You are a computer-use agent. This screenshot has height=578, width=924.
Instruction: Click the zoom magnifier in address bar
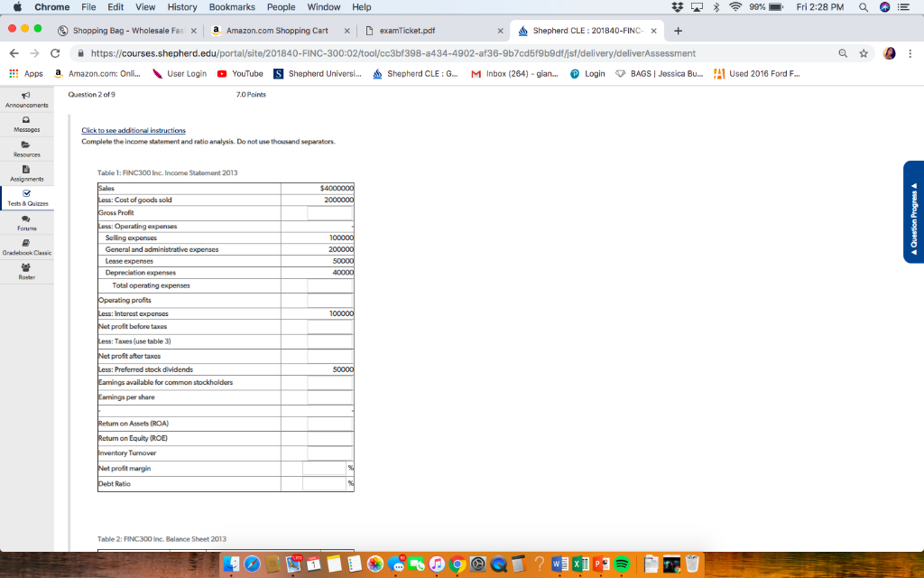click(843, 53)
